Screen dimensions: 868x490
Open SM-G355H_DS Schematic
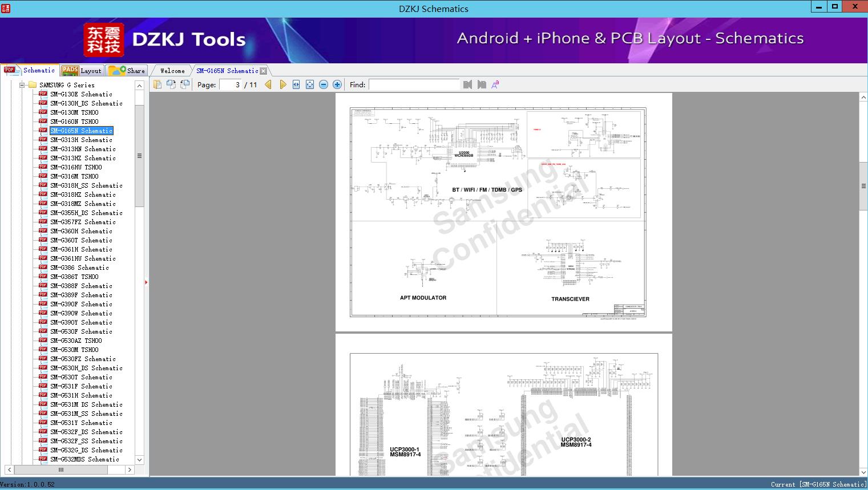[86, 213]
